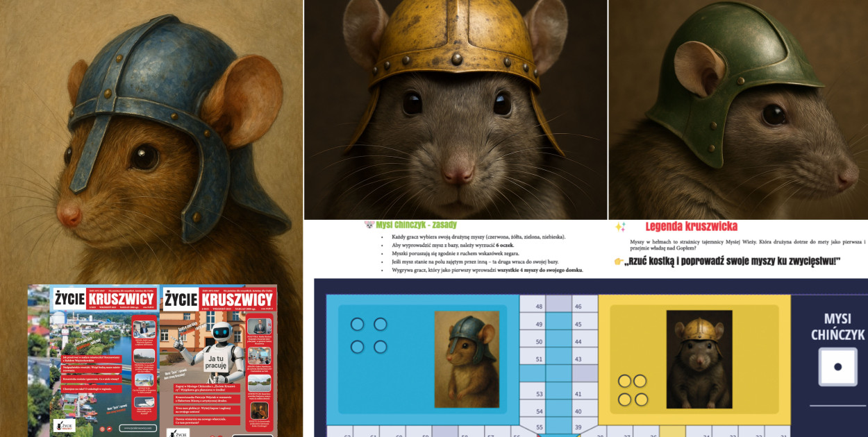The height and width of the screenshot is (437, 868).
Task: Open the blue-helmet mouse portrait on the board
Action: pos(467,359)
